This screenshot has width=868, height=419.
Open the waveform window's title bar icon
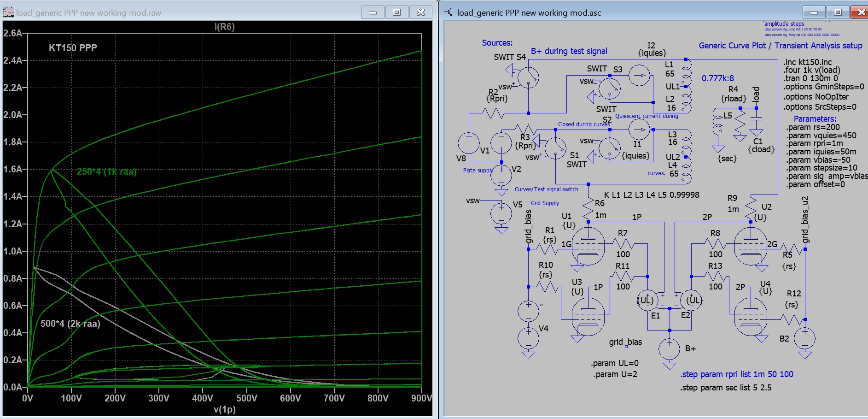pyautogui.click(x=9, y=12)
